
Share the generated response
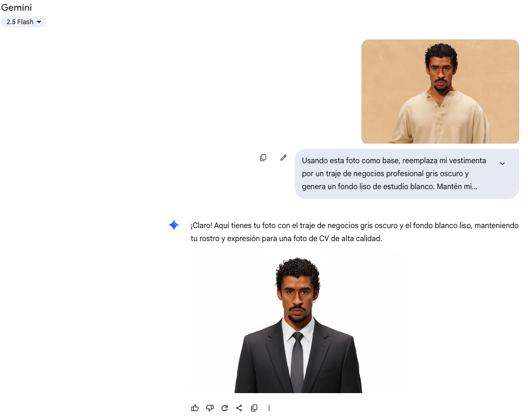click(239, 408)
